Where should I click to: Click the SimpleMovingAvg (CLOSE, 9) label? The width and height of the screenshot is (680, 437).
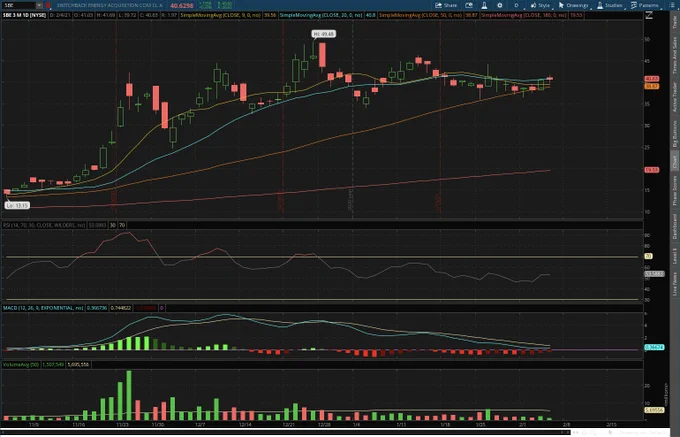coord(222,15)
